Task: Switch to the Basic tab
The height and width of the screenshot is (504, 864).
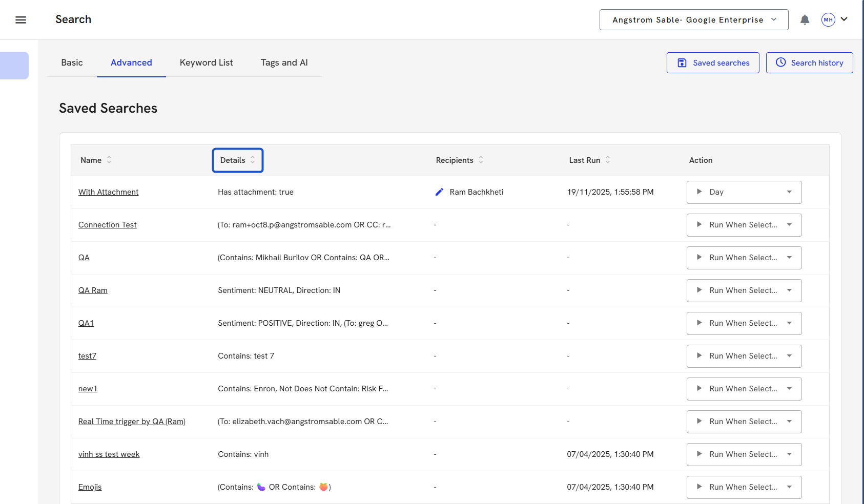Action: coord(72,62)
